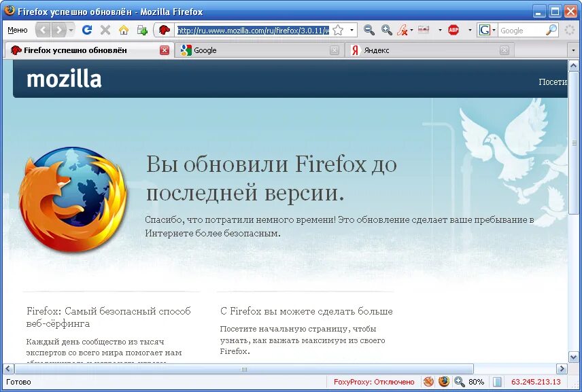Click the 'Готово' status text
This screenshot has height=392, width=582.
(x=18, y=382)
